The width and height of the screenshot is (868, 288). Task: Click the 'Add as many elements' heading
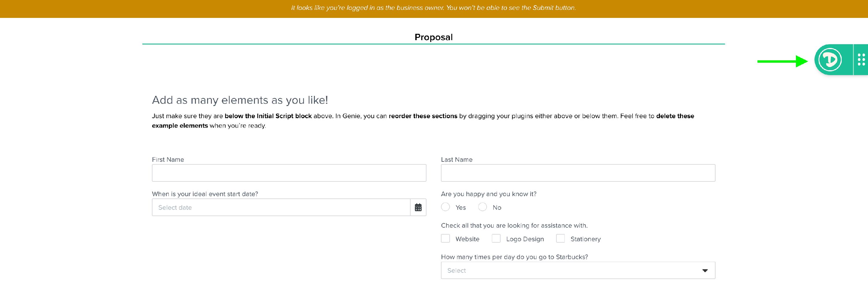(240, 100)
